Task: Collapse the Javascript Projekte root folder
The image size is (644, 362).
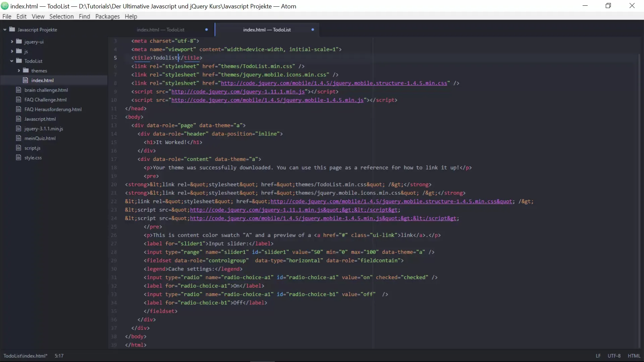Action: [5, 30]
